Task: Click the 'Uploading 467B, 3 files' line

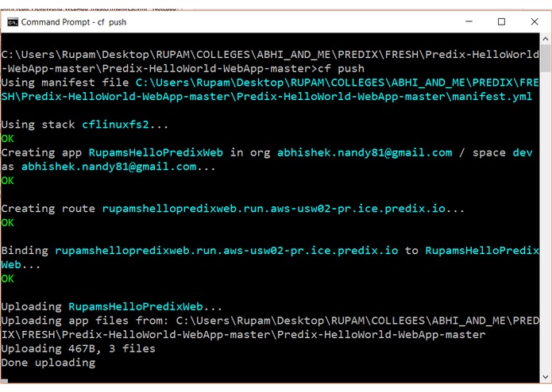Action: 78,349
